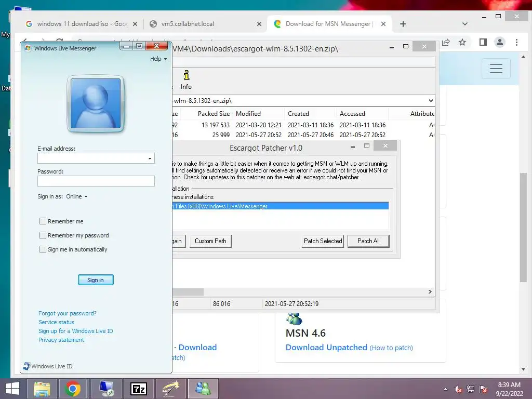Open the Privacy statement link
The image size is (532, 399).
tap(61, 340)
